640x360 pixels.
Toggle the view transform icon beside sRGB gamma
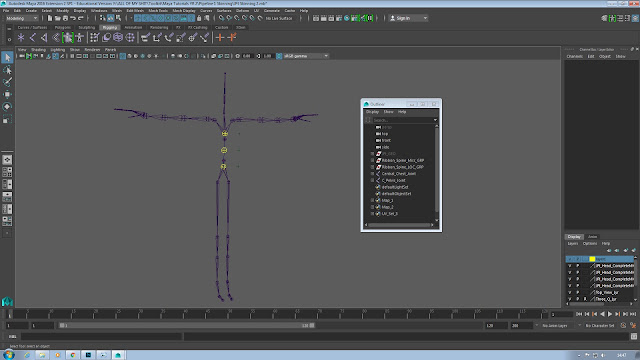pyautogui.click(x=279, y=56)
